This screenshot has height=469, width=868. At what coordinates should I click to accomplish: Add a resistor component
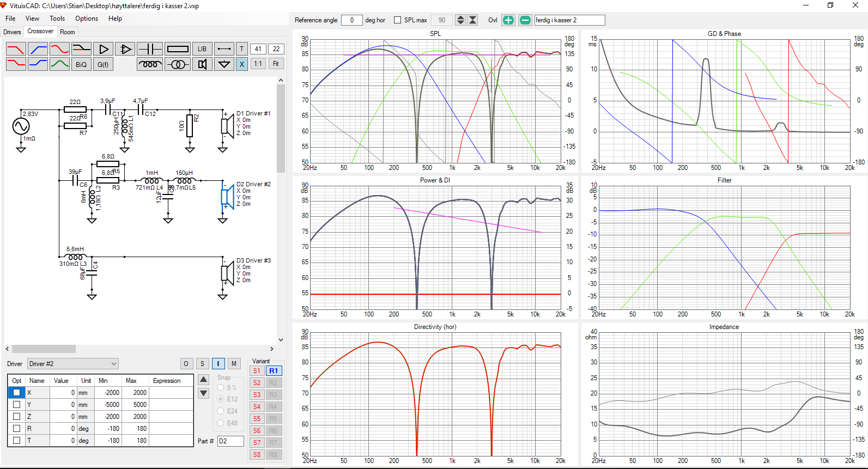(178, 49)
